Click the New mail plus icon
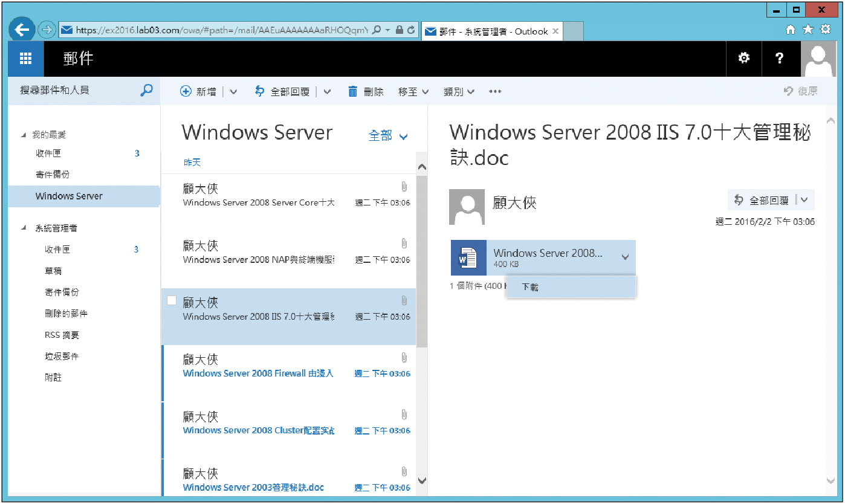 tap(186, 91)
